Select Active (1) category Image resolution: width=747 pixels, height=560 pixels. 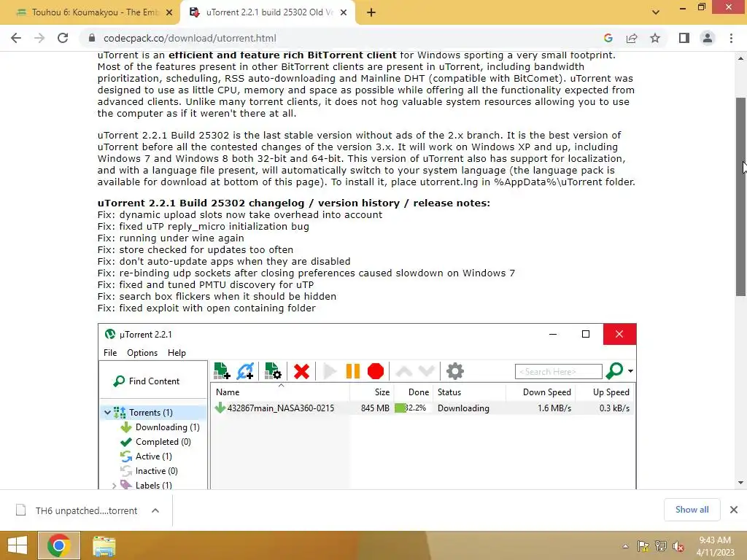pyautogui.click(x=153, y=456)
